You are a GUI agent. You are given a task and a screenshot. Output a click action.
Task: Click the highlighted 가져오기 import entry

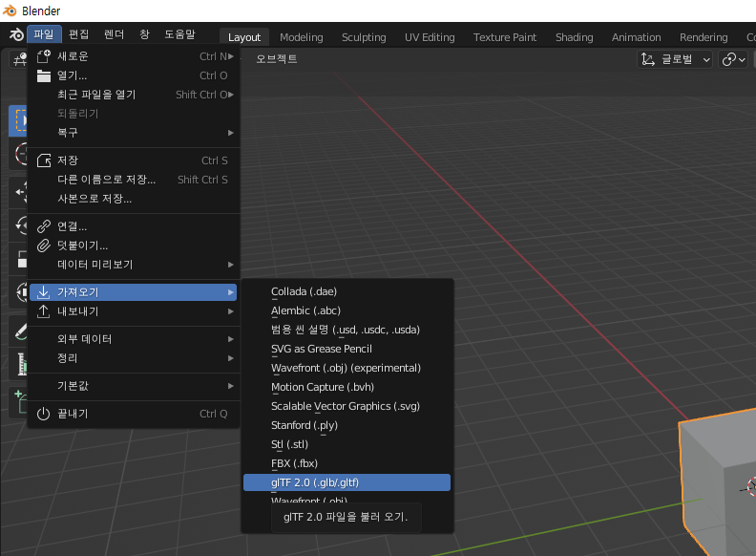tap(134, 292)
